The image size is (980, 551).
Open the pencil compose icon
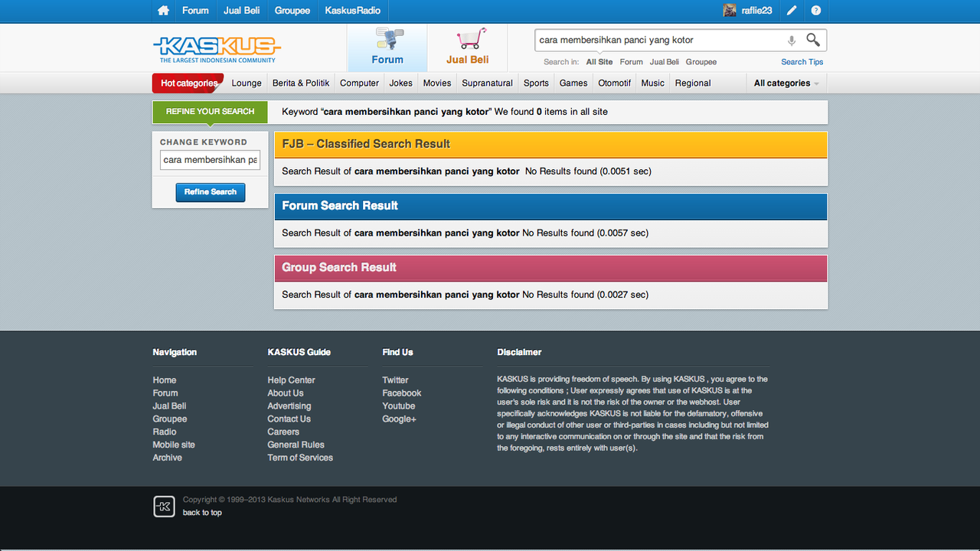click(x=792, y=11)
